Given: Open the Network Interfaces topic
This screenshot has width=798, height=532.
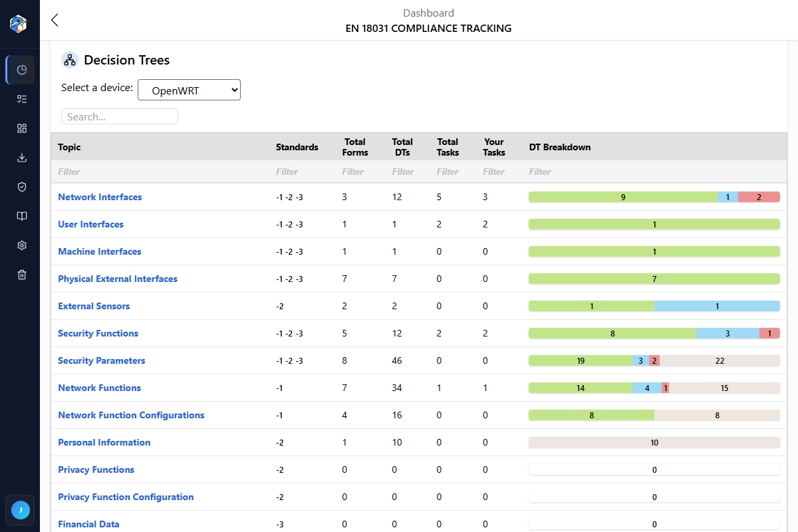Looking at the screenshot, I should pos(100,197).
